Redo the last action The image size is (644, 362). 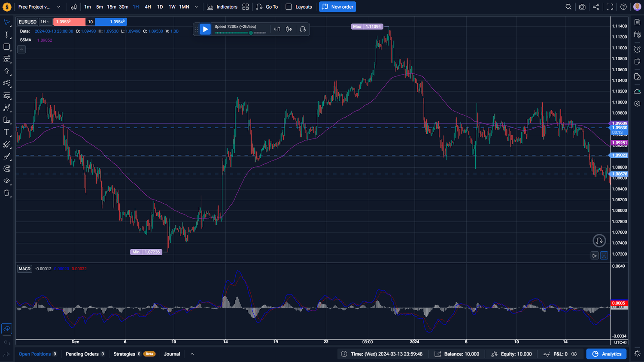7,354
